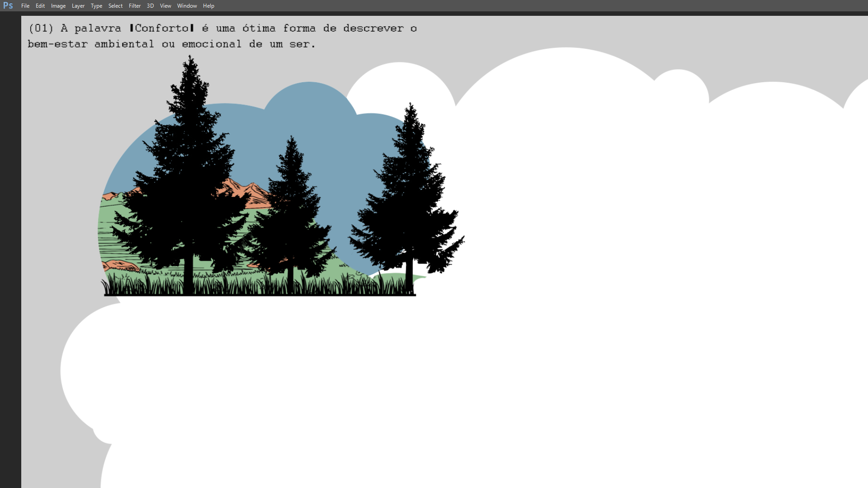Open the Layer menu

pos(78,6)
